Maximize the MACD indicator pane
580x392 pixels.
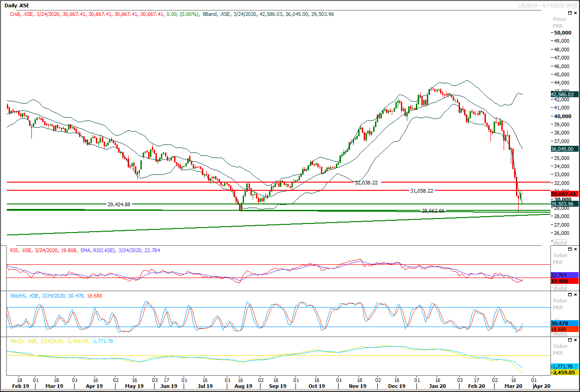point(570,340)
